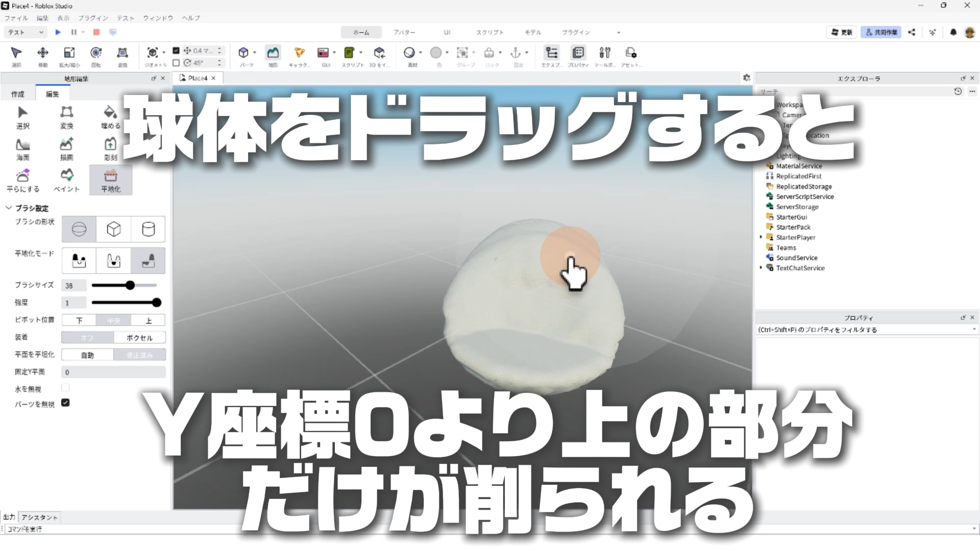Uncheck the パーツを無視 checkbox

pyautogui.click(x=65, y=403)
